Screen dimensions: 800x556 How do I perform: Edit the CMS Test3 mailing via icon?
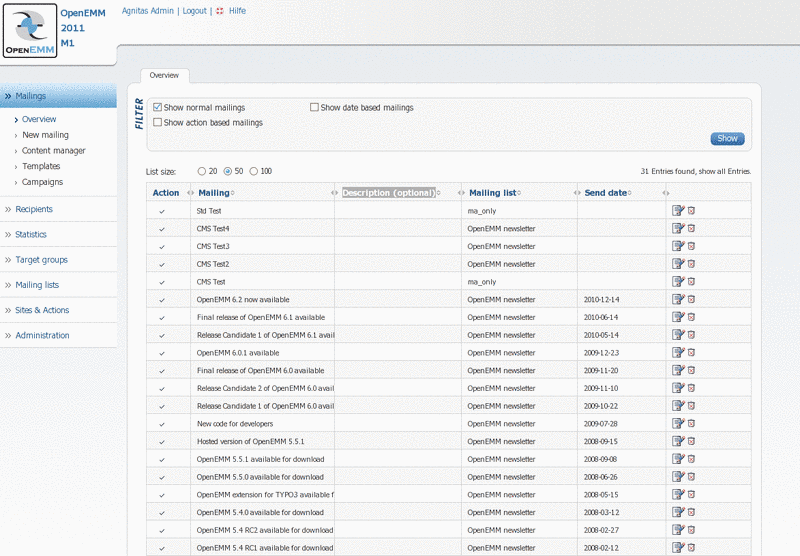[678, 246]
